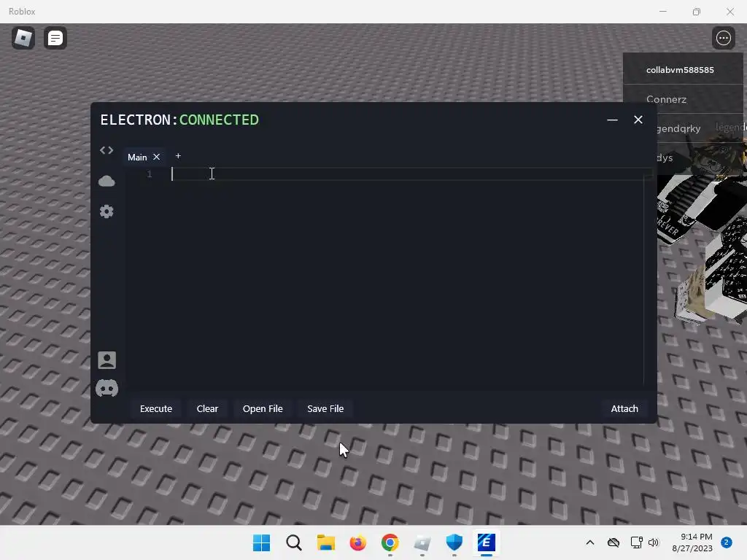Open Windows taskbar search
This screenshot has width=747, height=560.
(293, 542)
